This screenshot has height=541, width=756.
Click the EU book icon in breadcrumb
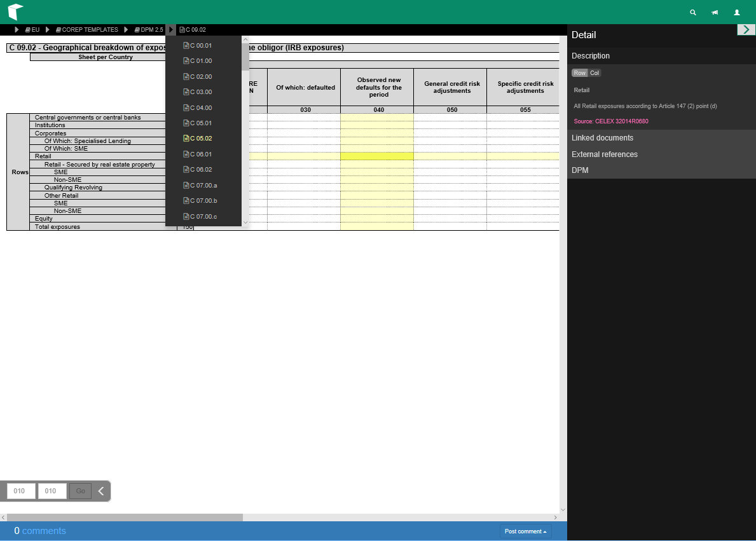click(28, 30)
